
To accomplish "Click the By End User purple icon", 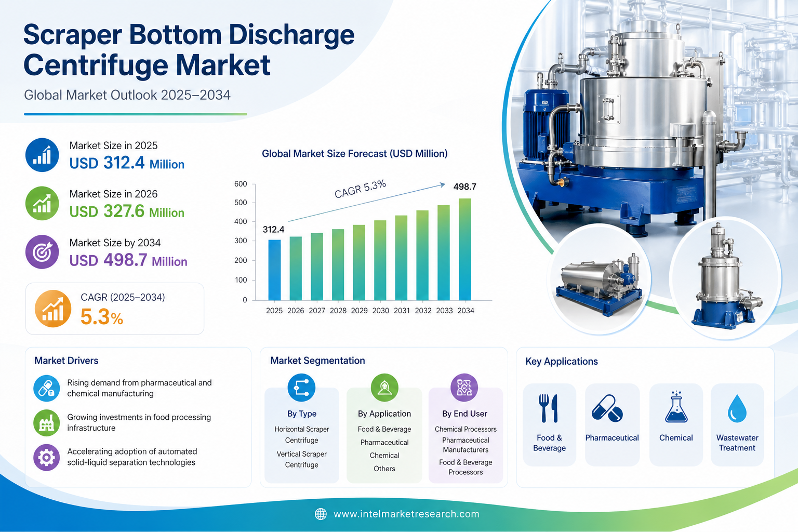I will [464, 388].
